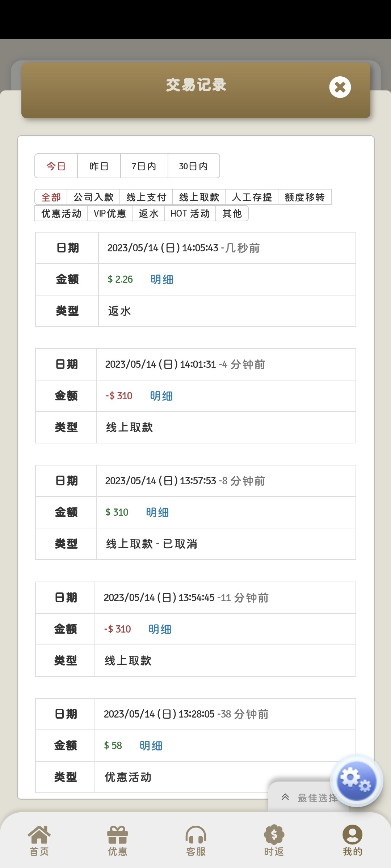Select the 返水 category filter

tap(148, 213)
